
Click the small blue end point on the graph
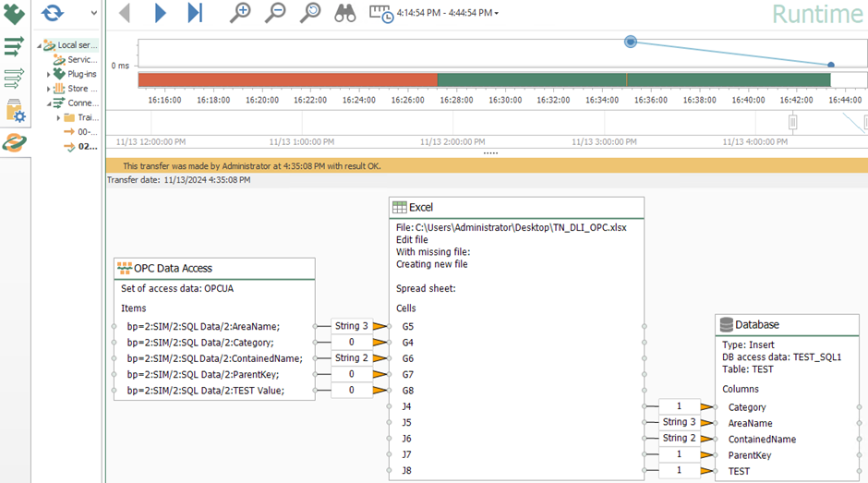point(831,65)
